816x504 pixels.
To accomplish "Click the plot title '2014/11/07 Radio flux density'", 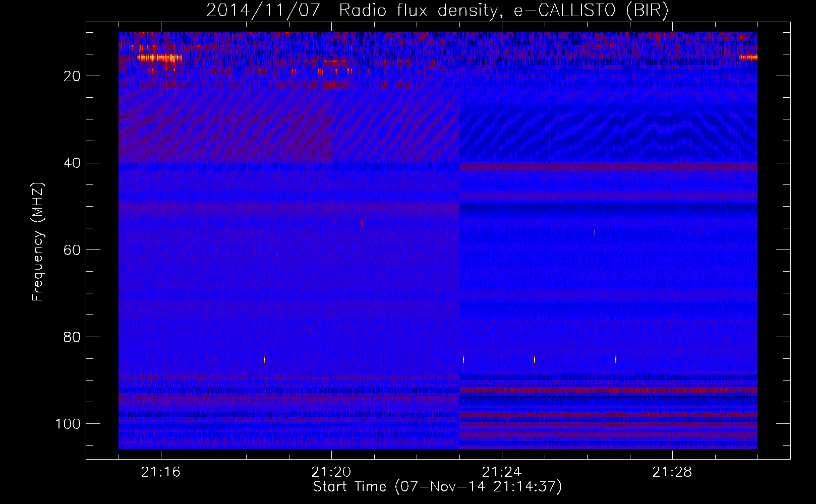I will point(437,11).
